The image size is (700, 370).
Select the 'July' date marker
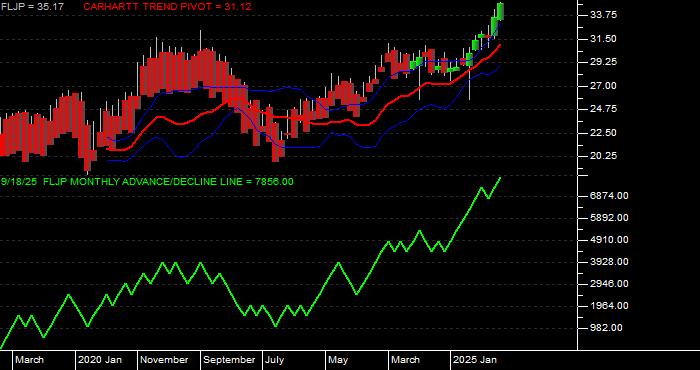tap(275, 360)
